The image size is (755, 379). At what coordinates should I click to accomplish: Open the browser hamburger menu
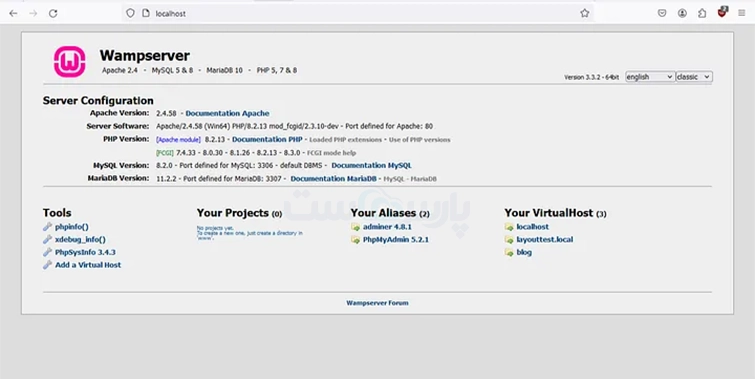(x=742, y=13)
